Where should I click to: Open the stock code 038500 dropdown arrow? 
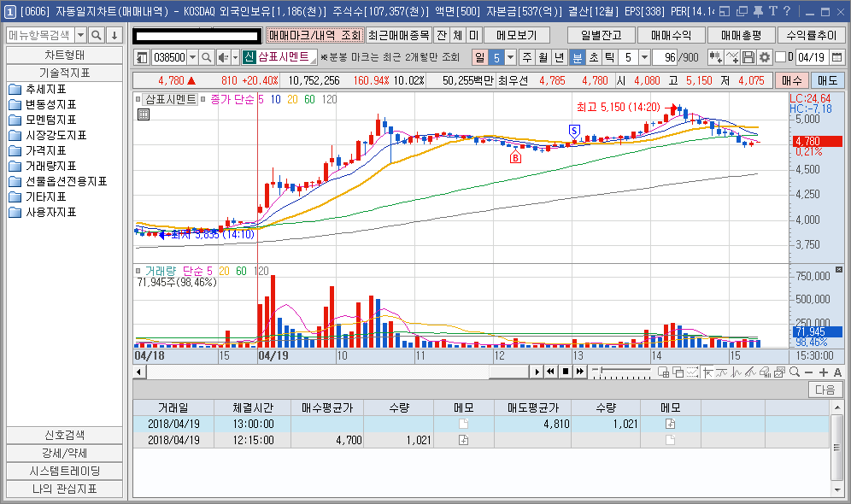tap(192, 57)
